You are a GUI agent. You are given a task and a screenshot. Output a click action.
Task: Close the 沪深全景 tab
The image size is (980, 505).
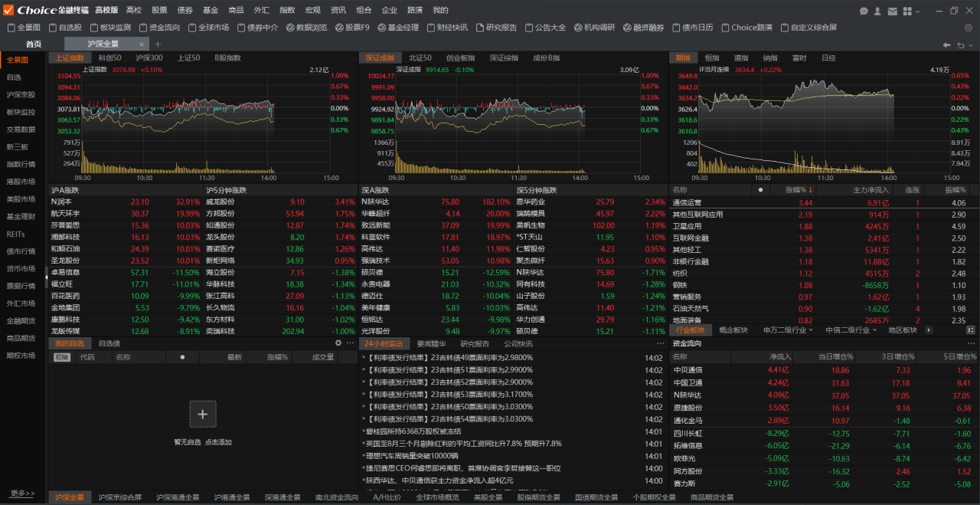coord(140,44)
